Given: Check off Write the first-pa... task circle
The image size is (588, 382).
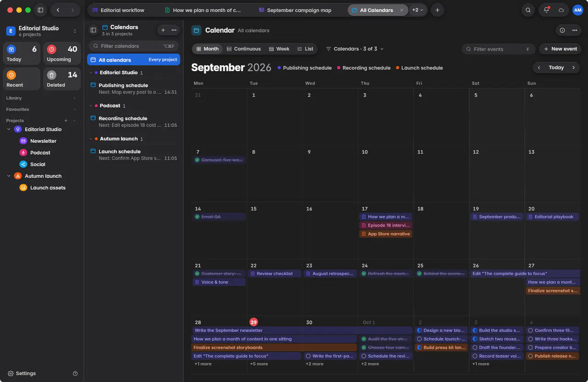Looking at the screenshot, I should coord(308,356).
